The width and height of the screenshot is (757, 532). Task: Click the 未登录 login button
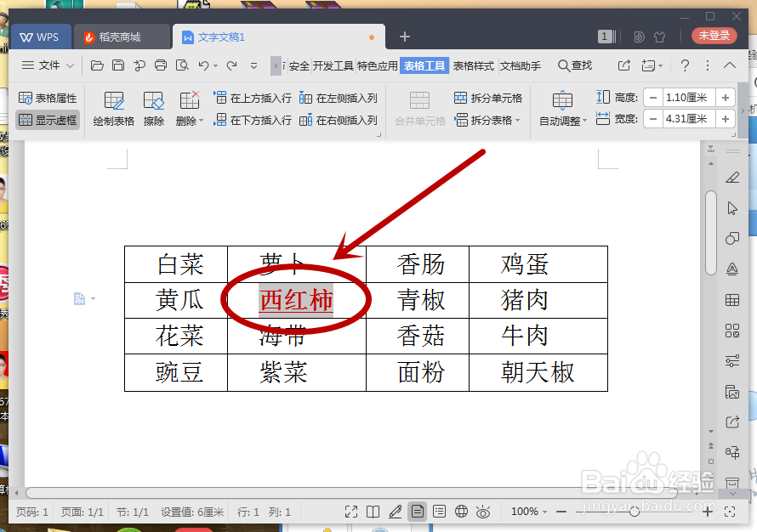click(x=713, y=37)
